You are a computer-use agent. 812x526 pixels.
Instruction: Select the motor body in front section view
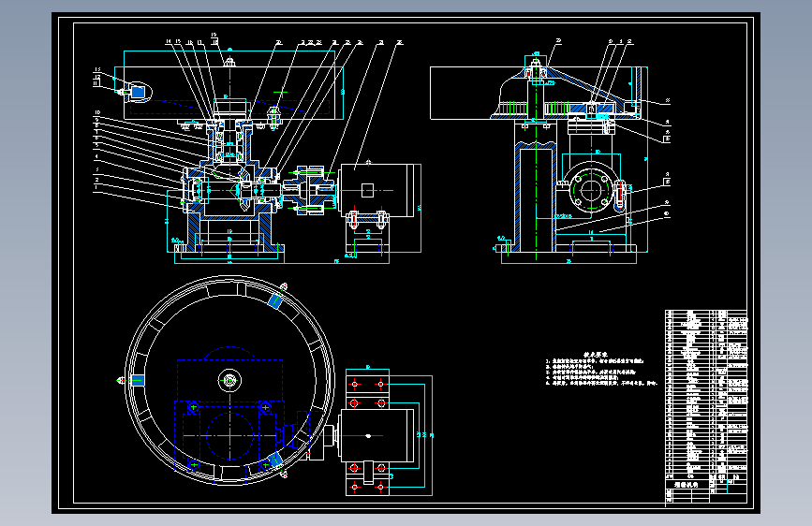[376, 190]
